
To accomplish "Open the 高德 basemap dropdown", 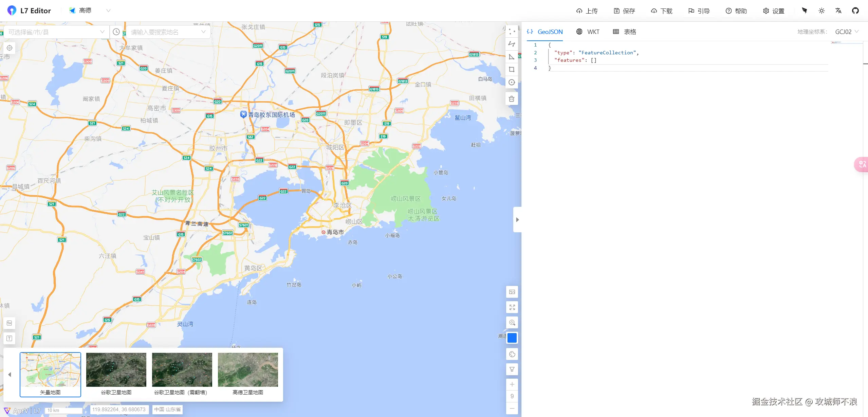I will (90, 11).
